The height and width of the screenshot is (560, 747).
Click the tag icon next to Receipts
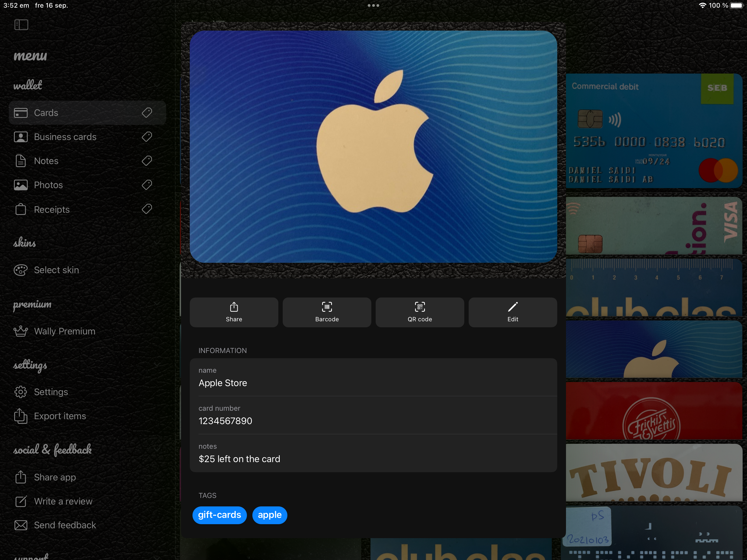(147, 209)
